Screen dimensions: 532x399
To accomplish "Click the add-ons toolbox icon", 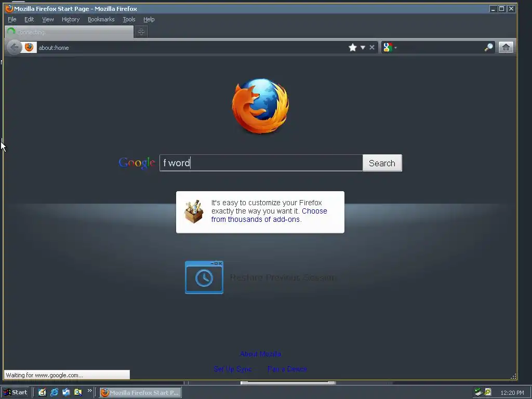I will tap(194, 212).
